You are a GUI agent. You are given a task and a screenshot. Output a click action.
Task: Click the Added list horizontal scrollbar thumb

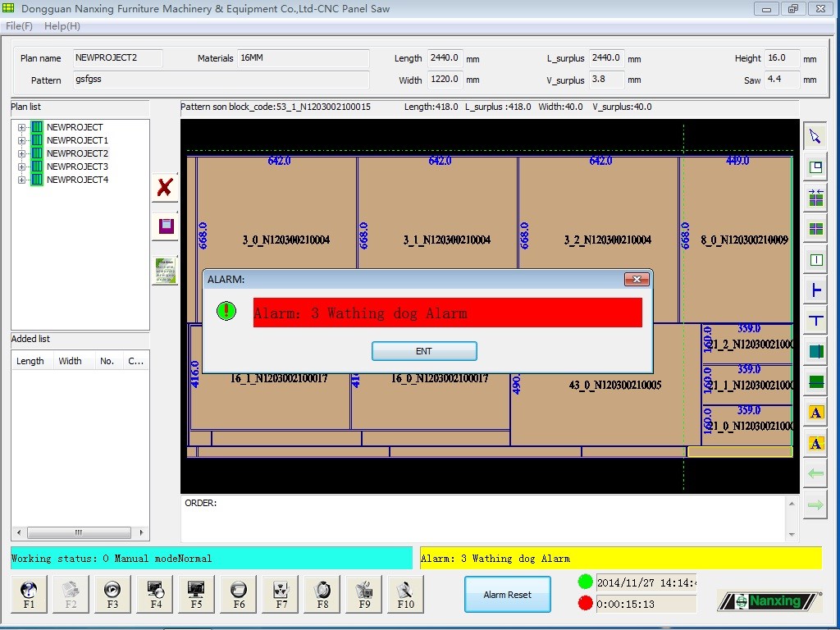79,532
